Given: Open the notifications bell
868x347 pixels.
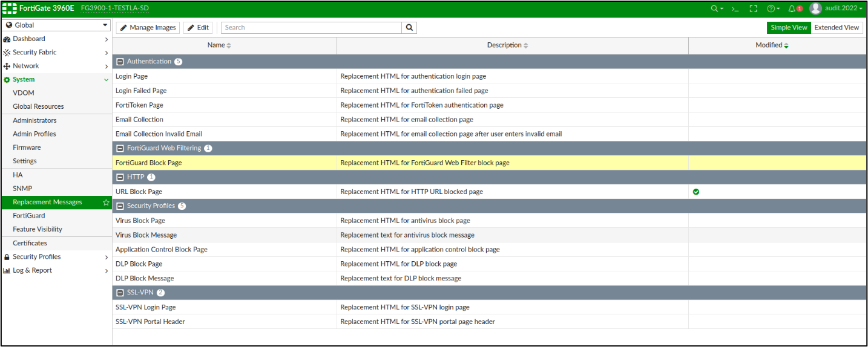Looking at the screenshot, I should click(795, 8).
